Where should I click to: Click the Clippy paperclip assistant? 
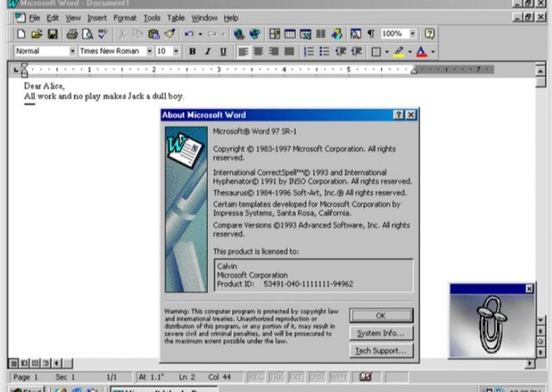coord(492,324)
